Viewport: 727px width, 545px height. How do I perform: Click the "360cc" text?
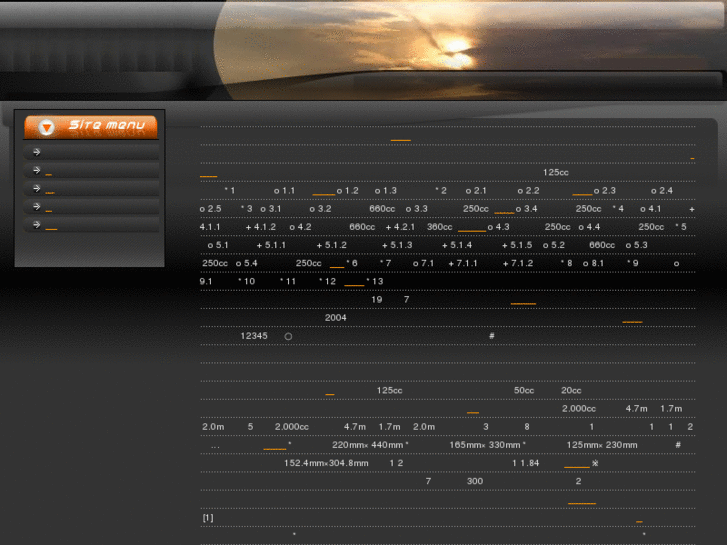coord(440,227)
